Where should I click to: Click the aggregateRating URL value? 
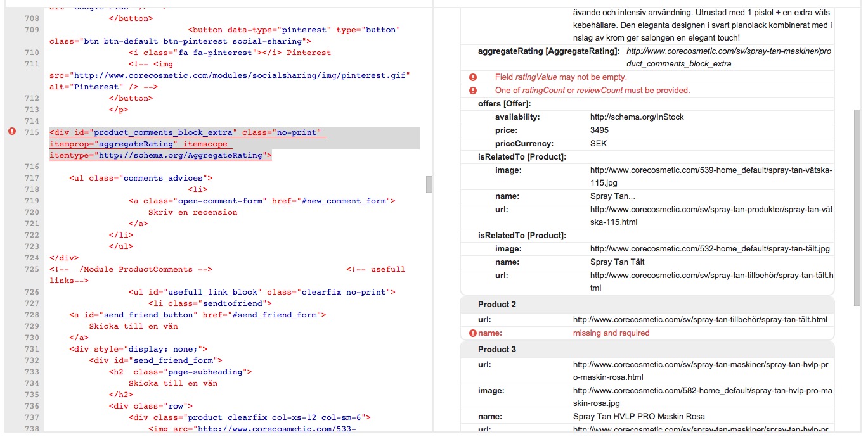pos(729,57)
